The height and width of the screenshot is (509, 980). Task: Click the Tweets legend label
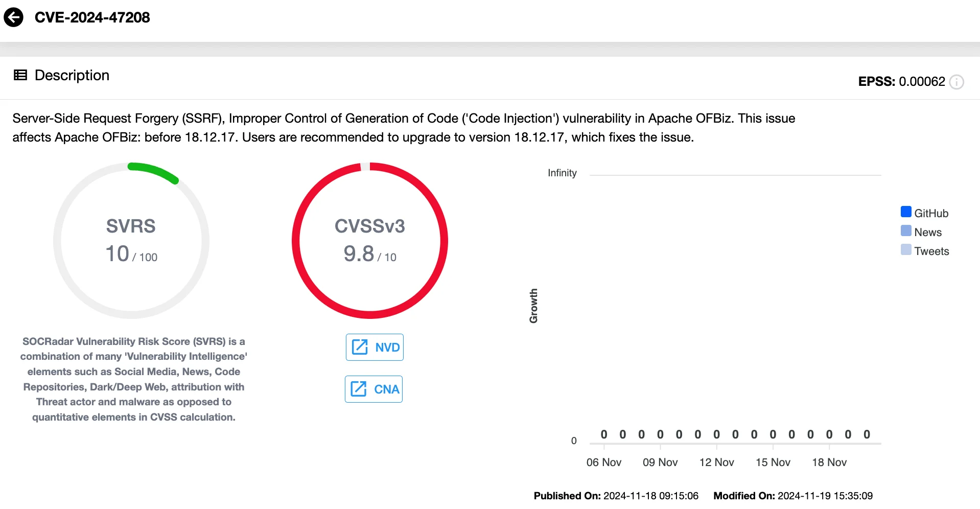pos(931,251)
